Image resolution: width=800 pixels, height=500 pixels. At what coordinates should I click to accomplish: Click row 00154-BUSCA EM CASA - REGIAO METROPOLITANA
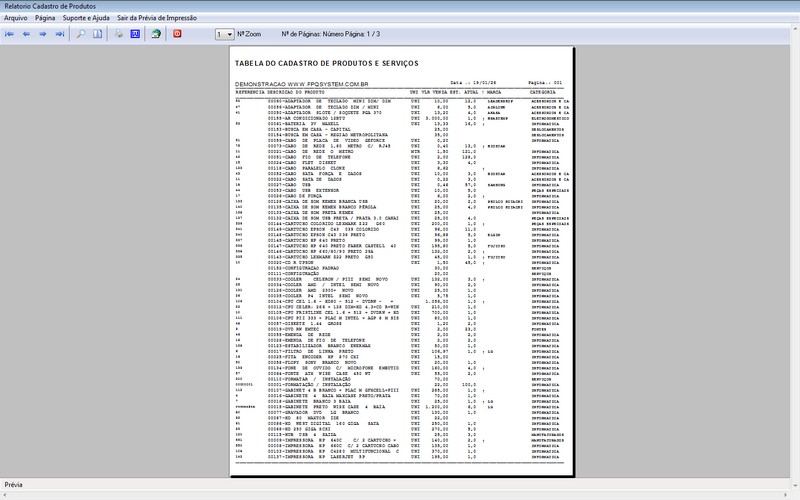[x=402, y=135]
